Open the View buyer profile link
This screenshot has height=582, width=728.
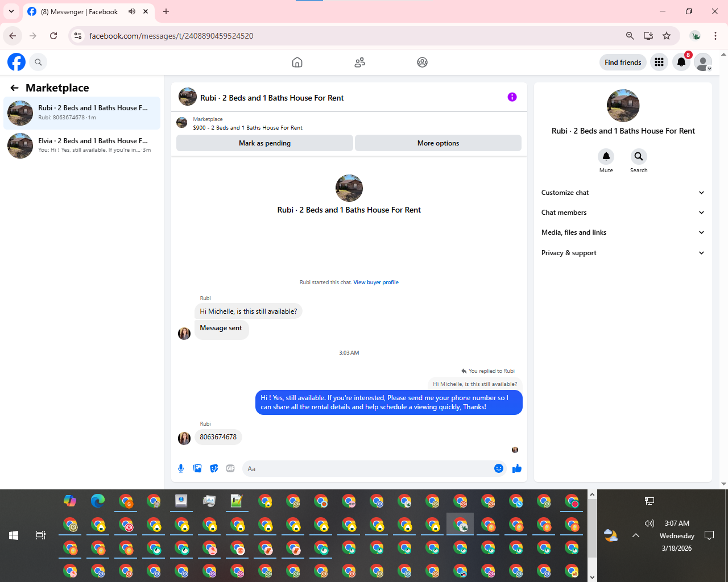tap(376, 282)
